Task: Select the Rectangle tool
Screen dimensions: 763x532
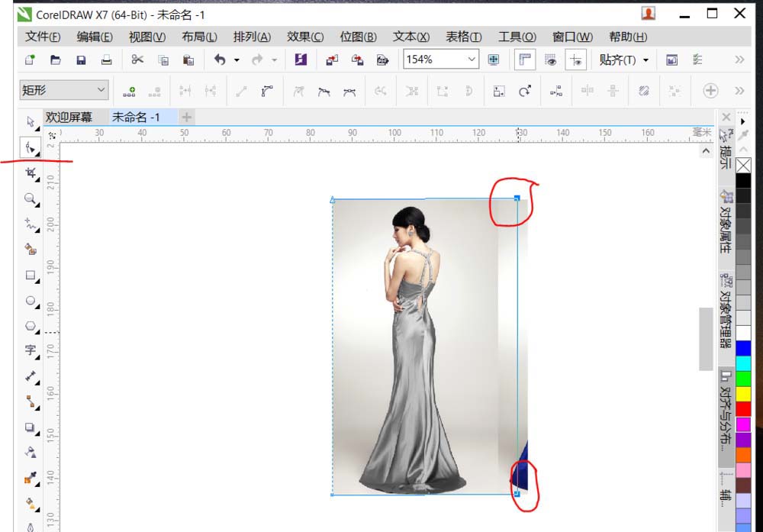Action: coord(31,275)
